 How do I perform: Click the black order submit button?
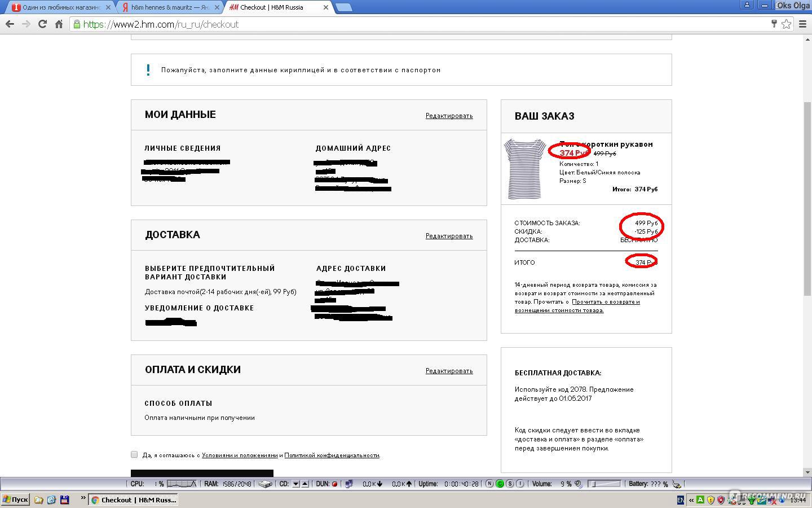202,473
